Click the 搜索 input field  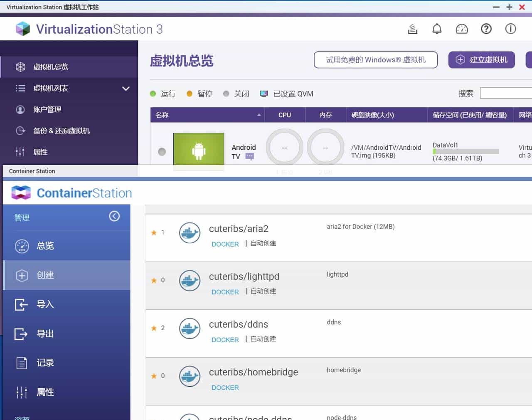[506, 93]
